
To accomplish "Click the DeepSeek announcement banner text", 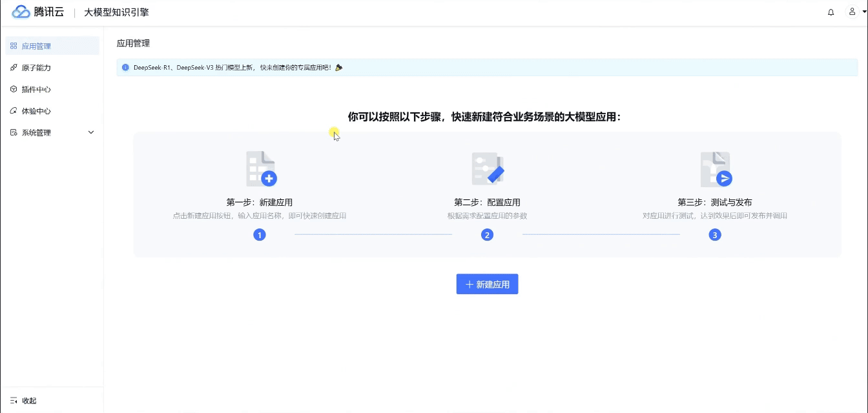I will pyautogui.click(x=232, y=67).
